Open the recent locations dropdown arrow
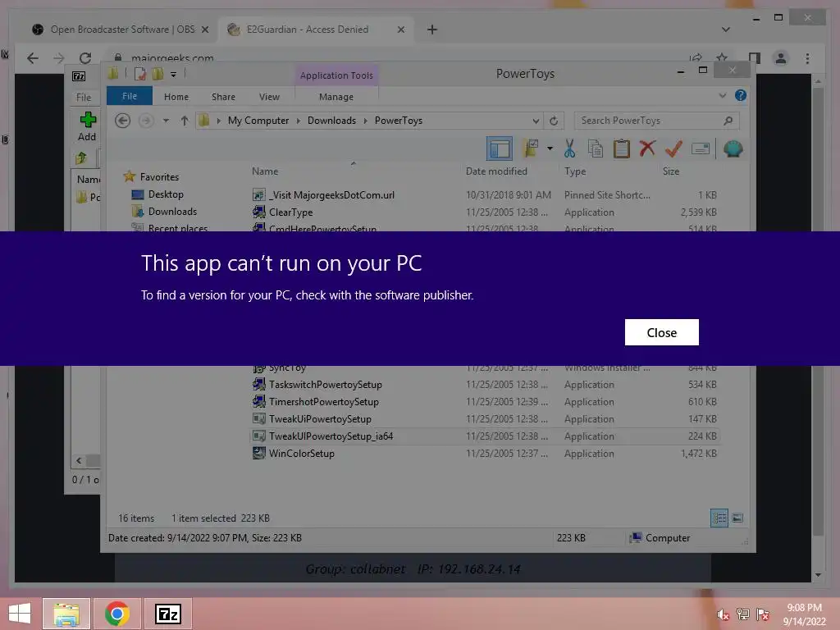This screenshot has width=840, height=630. (166, 121)
